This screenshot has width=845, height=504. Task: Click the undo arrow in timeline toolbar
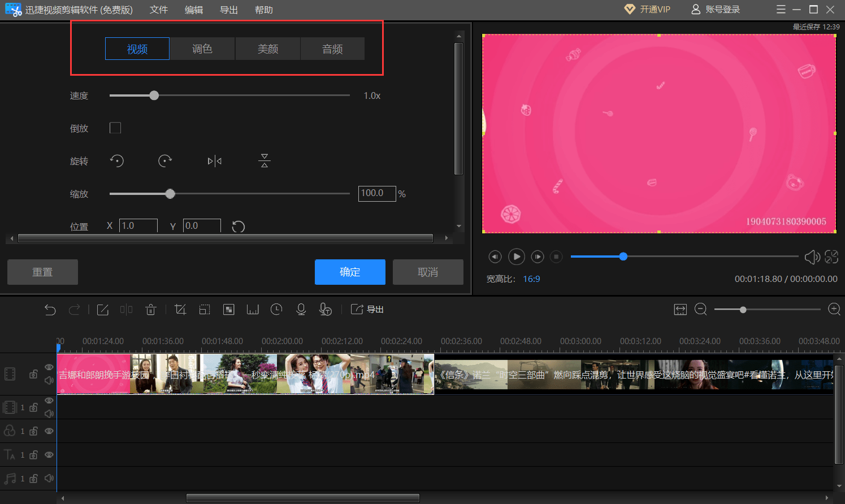click(50, 309)
